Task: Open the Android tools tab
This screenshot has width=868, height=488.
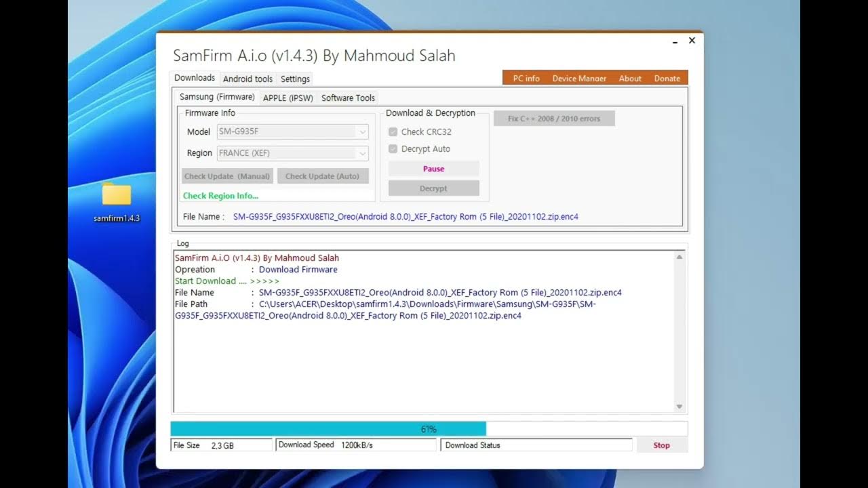Action: 248,79
